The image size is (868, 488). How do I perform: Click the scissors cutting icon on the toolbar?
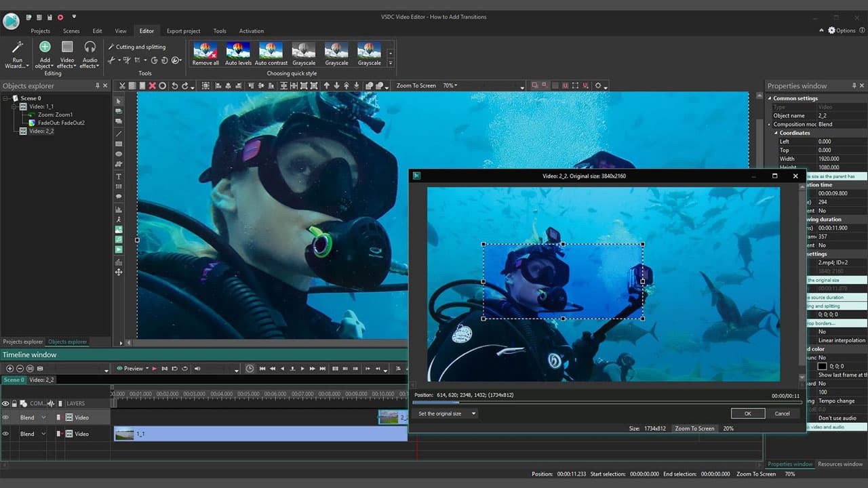[121, 85]
